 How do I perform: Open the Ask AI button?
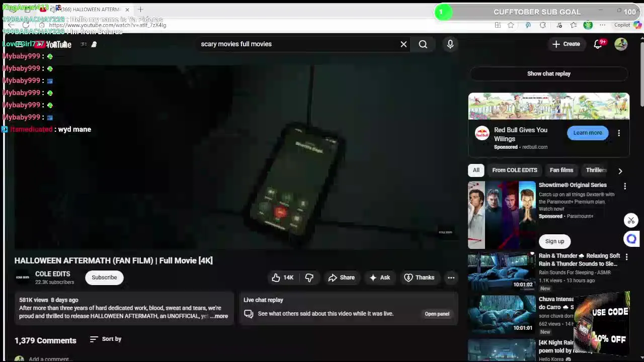click(x=379, y=278)
